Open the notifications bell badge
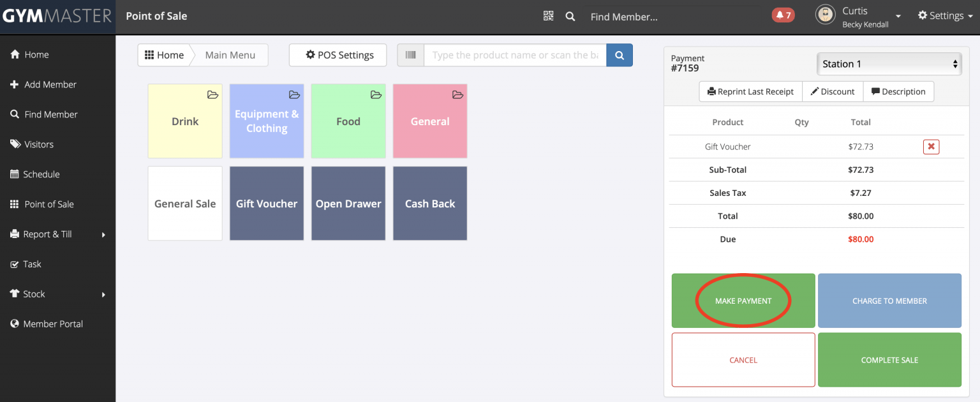The width and height of the screenshot is (980, 402). pyautogui.click(x=783, y=15)
